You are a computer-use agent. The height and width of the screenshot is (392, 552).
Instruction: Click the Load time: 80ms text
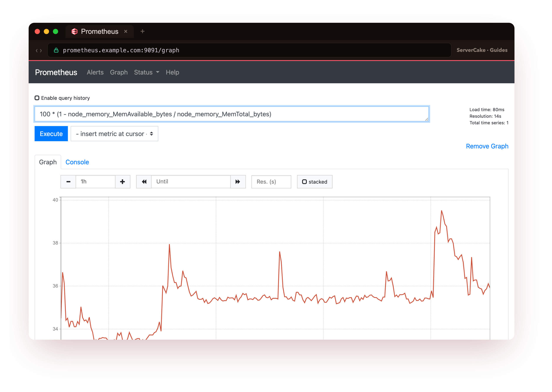click(x=487, y=110)
